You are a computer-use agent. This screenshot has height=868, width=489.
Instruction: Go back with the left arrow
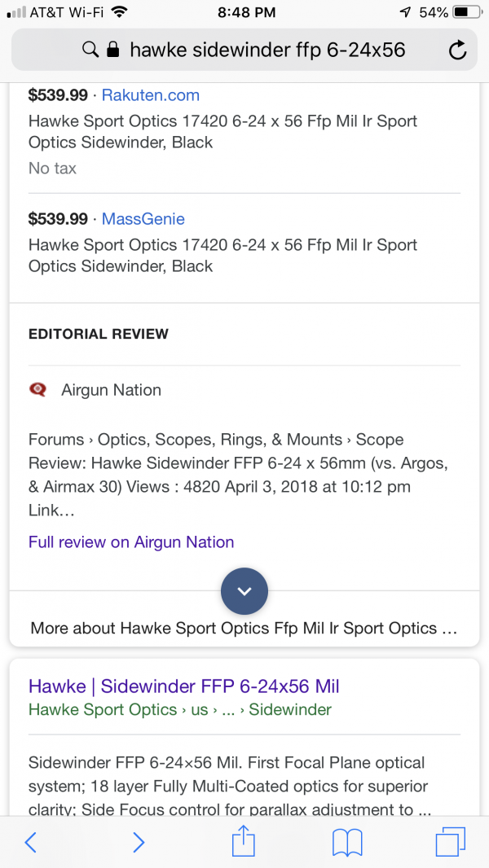pyautogui.click(x=31, y=842)
